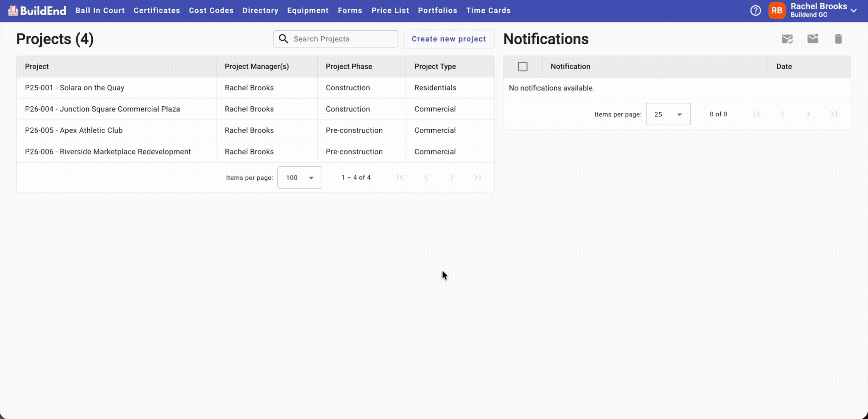
Task: Click the Search Projects input field
Action: pyautogui.click(x=336, y=39)
